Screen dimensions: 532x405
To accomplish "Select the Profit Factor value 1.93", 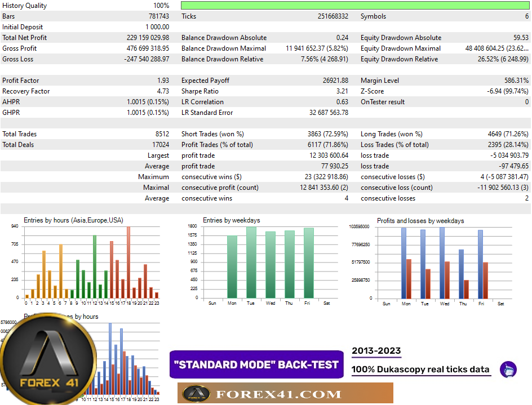I will coord(163,81).
